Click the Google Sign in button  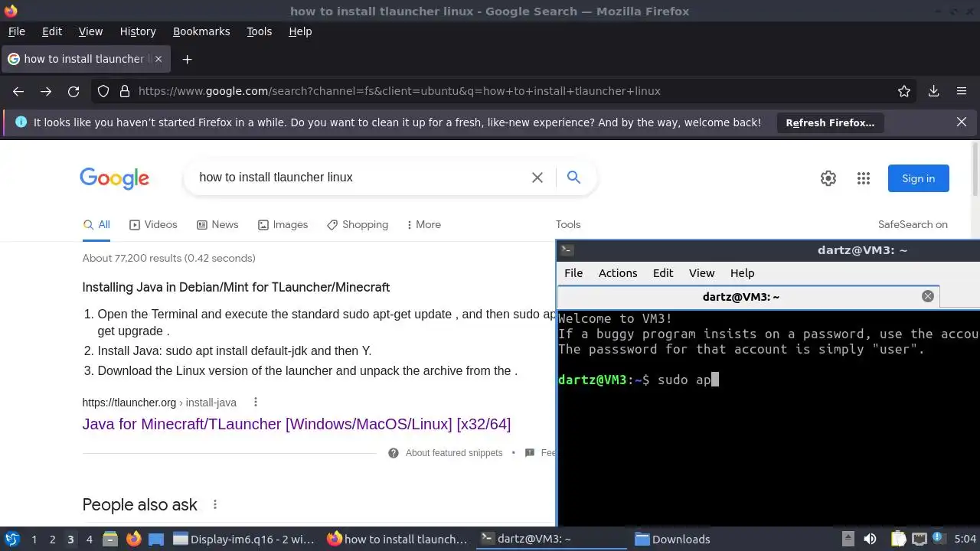point(919,178)
